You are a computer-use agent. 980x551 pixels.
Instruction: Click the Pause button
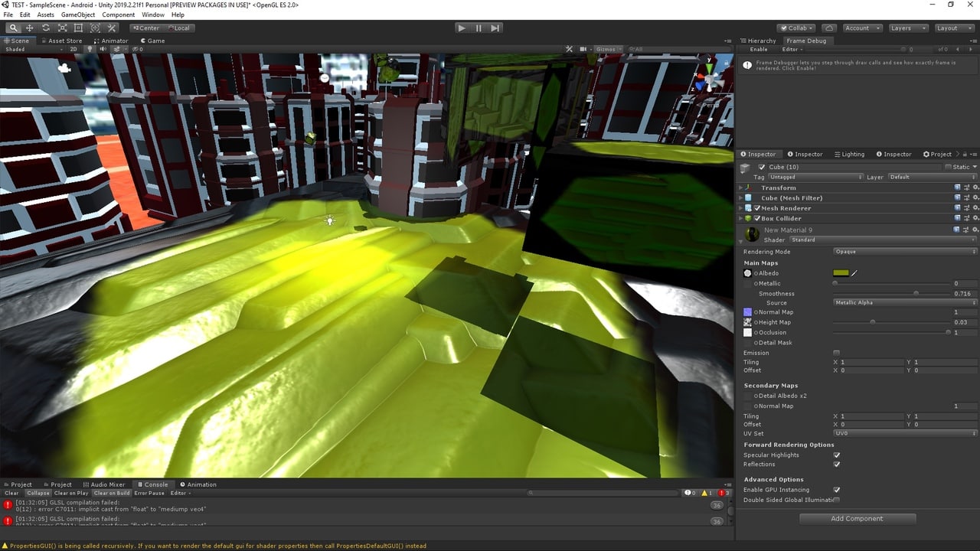[479, 28]
